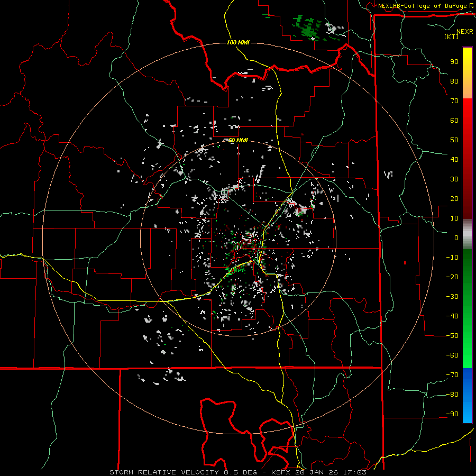Click the -80 value on the velocity scale
Screen dimensions: 476x476
[x=452, y=395]
